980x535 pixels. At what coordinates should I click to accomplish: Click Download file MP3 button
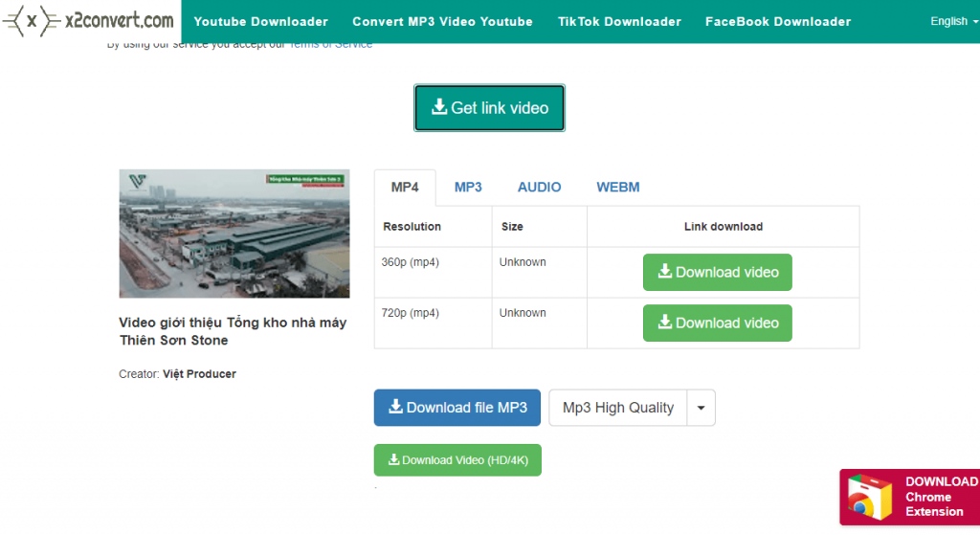(457, 408)
